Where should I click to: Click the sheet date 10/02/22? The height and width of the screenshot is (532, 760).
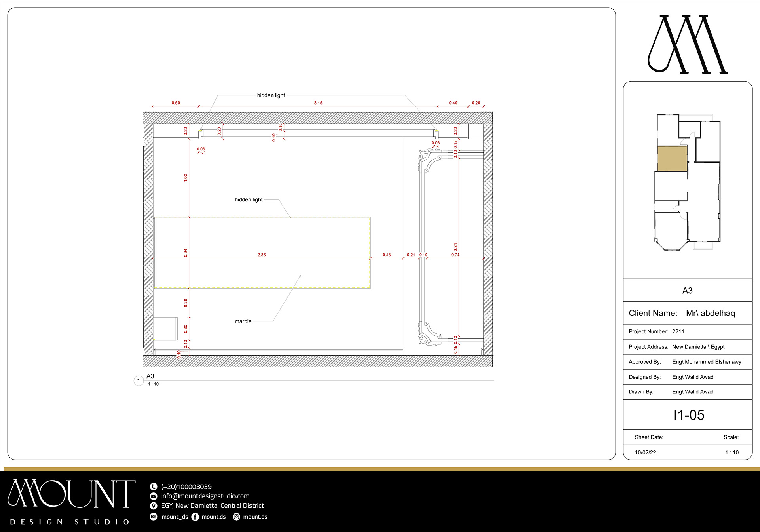[645, 452]
